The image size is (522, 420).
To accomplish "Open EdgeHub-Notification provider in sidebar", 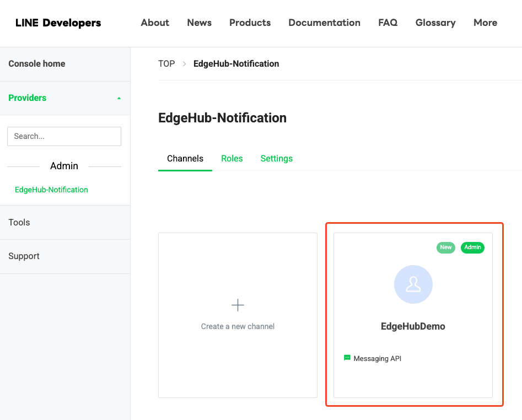I will pyautogui.click(x=51, y=190).
